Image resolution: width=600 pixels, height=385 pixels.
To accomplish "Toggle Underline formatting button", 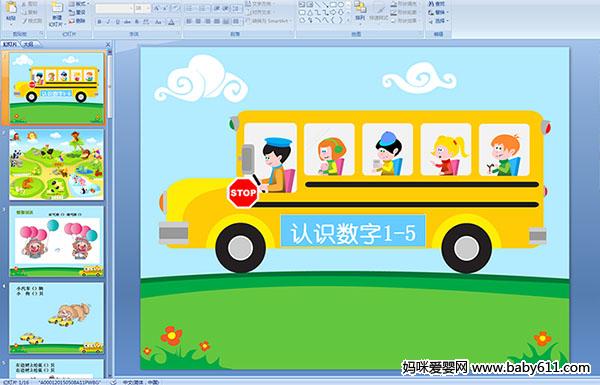I will [117, 22].
